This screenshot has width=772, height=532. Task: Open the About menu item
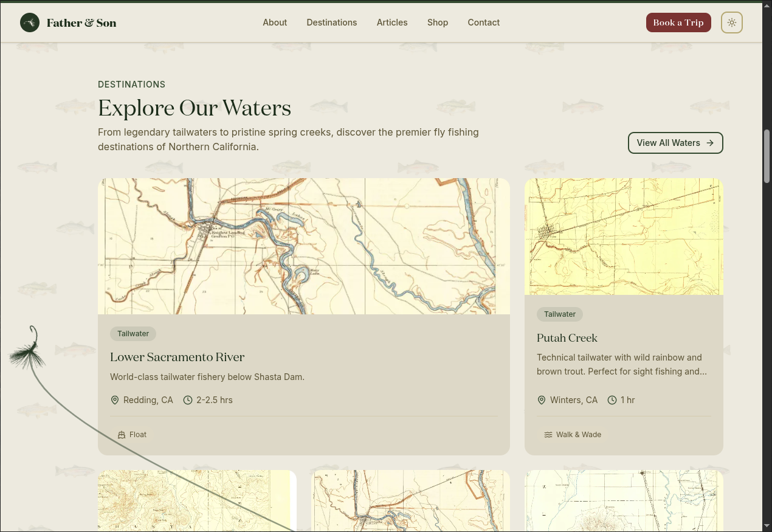(x=275, y=22)
